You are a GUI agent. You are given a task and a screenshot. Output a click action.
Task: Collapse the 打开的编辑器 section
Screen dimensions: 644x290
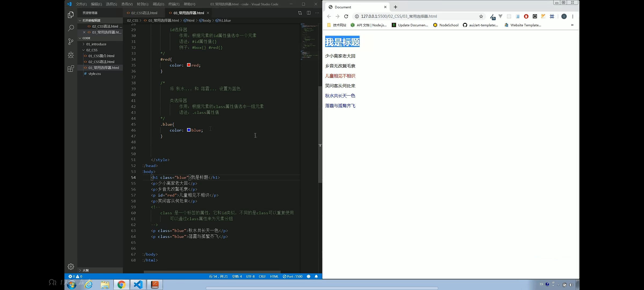[100, 20]
